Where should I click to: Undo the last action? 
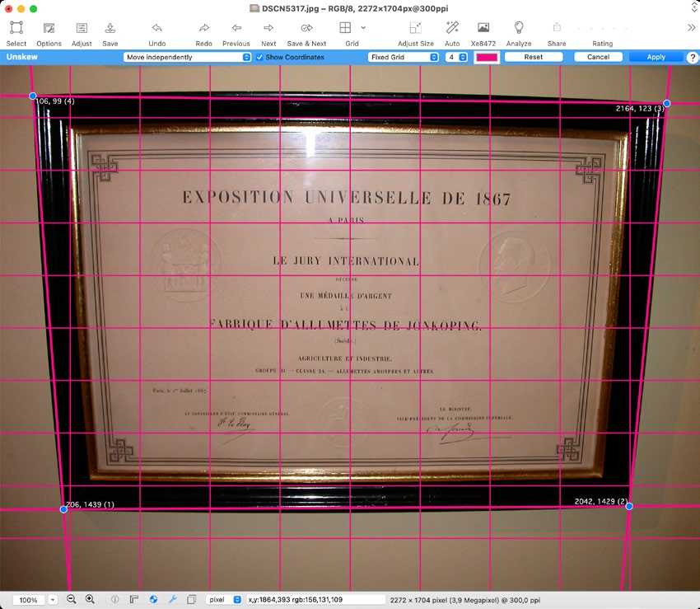156,34
